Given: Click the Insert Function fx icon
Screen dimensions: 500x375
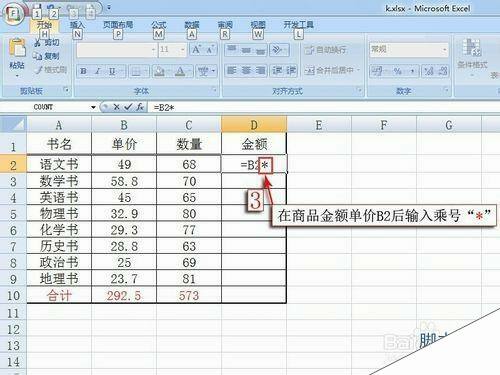Looking at the screenshot, I should tap(140, 107).
